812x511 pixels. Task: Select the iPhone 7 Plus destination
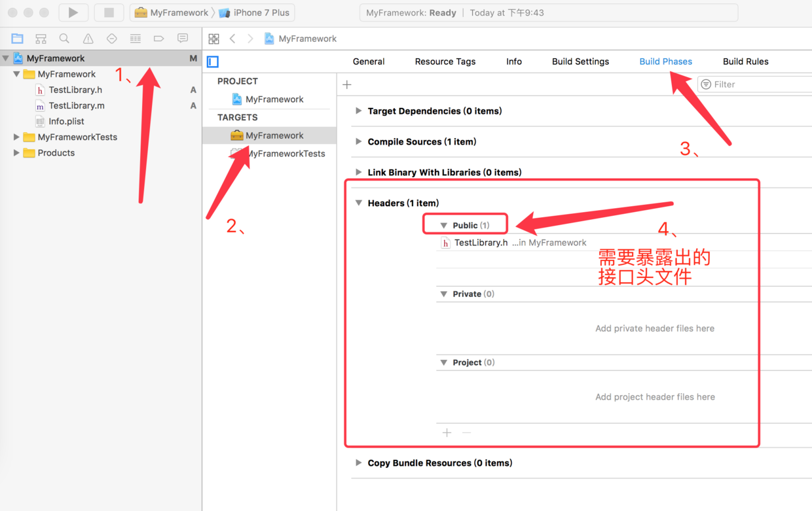(255, 12)
